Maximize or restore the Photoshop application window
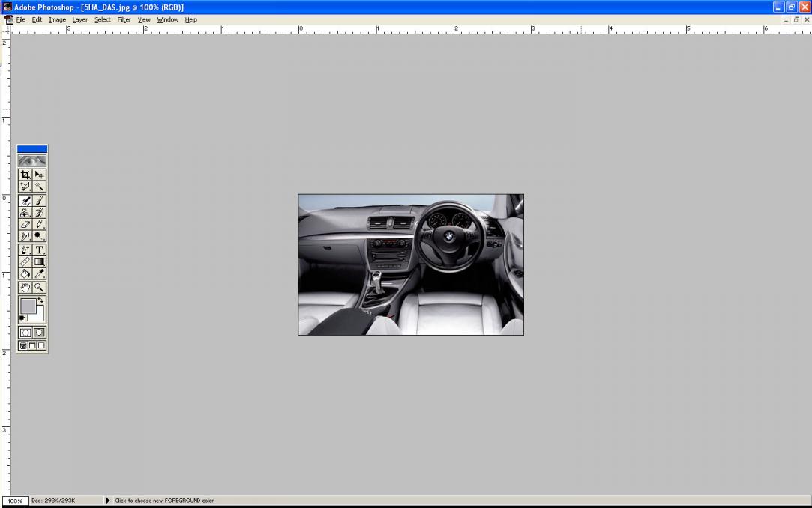 pyautogui.click(x=791, y=7)
